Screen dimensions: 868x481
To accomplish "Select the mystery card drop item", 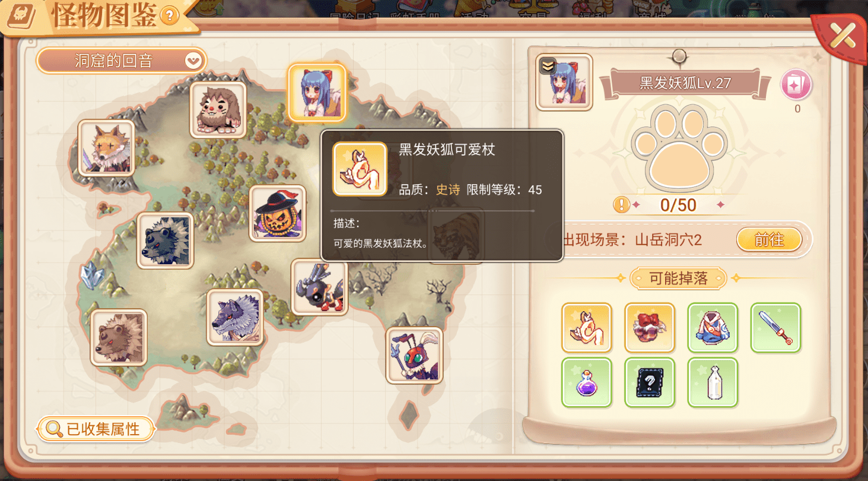I will click(x=650, y=382).
